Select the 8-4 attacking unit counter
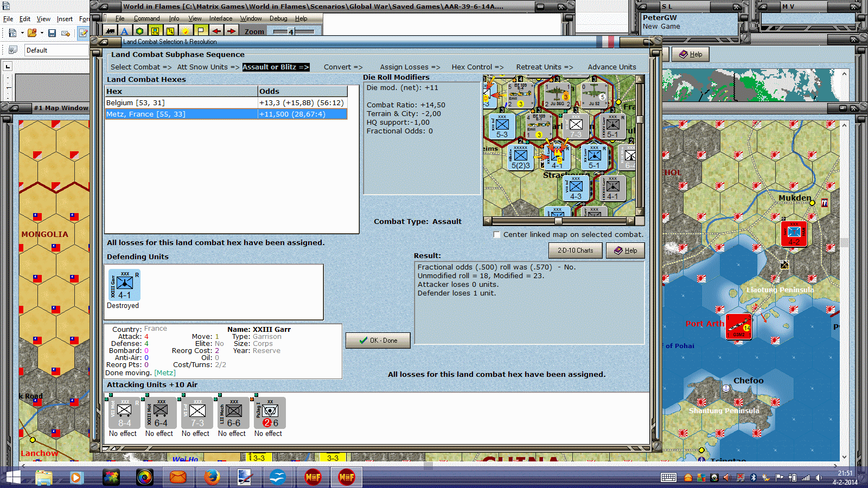The image size is (868, 488). (x=124, y=413)
